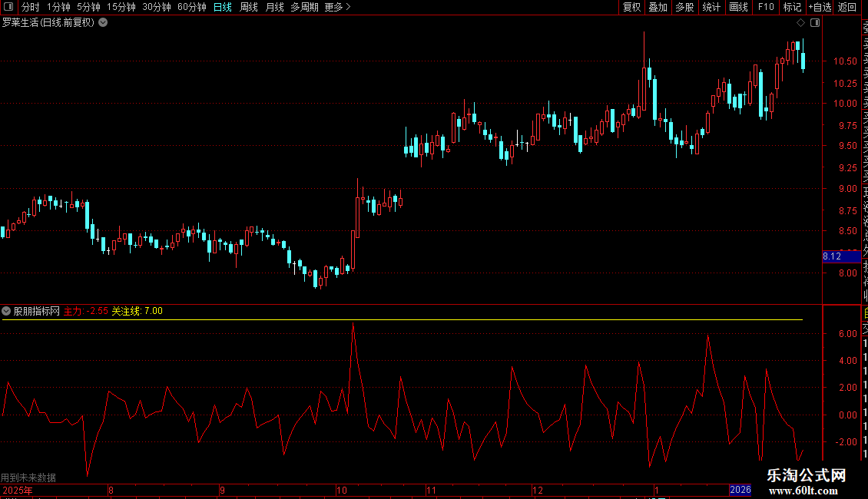Click the 叠加 overlay button
868x499 pixels.
[x=658, y=7]
